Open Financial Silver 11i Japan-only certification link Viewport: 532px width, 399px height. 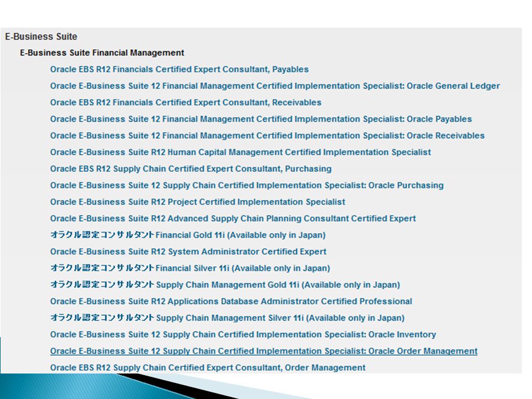190,268
